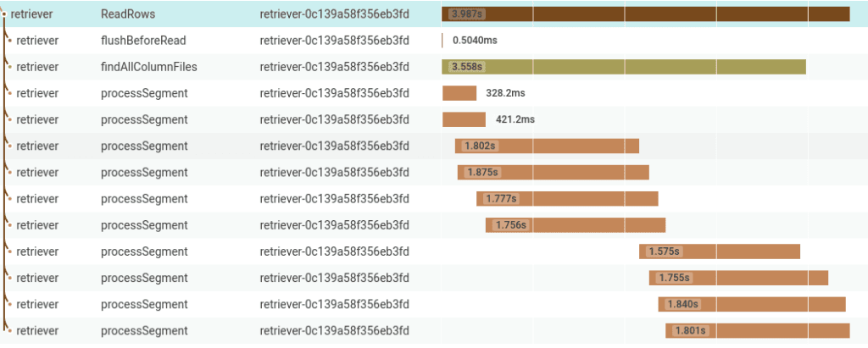Click the 3.987s ReadRows span bar
Viewport: 868px width, 348px height.
(x=645, y=14)
